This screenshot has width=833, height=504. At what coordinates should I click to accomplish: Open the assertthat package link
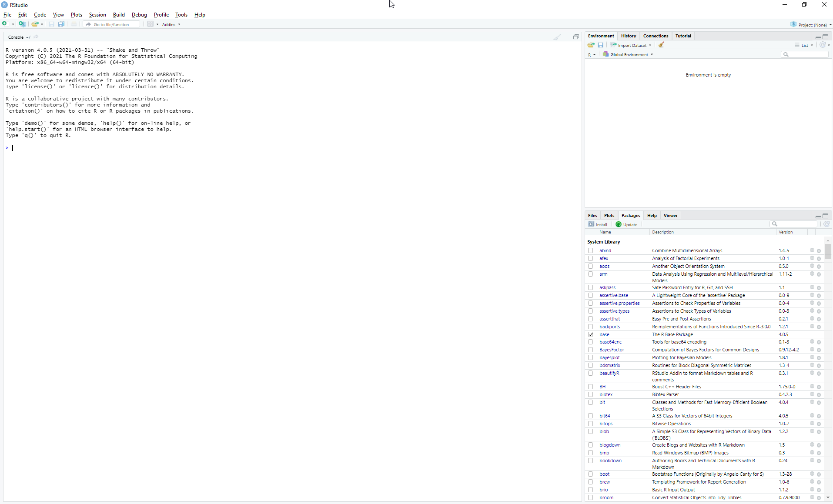pyautogui.click(x=609, y=319)
